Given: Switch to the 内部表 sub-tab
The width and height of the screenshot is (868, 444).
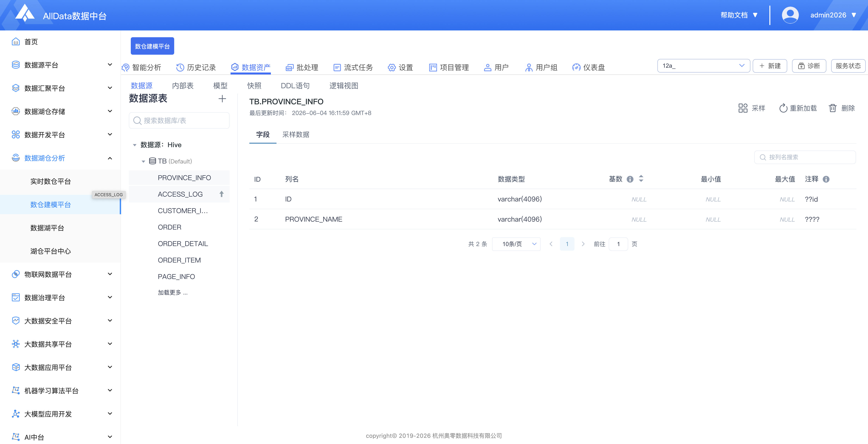Looking at the screenshot, I should coord(183,86).
